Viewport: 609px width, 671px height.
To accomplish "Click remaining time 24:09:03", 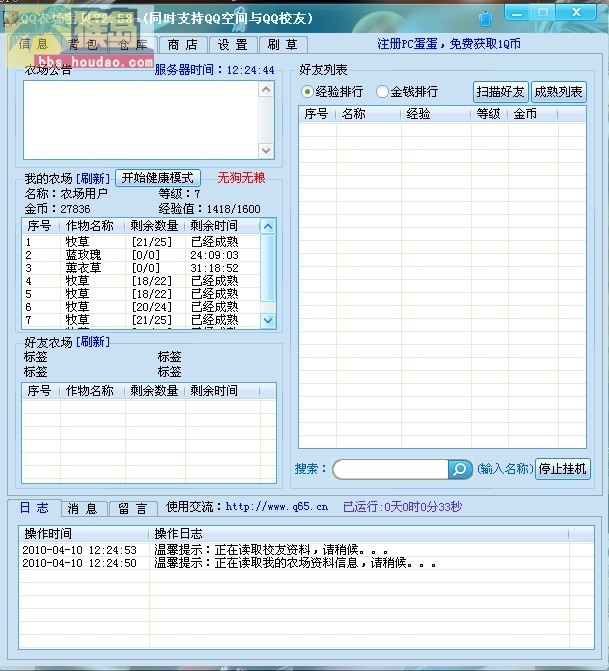I will [x=214, y=255].
